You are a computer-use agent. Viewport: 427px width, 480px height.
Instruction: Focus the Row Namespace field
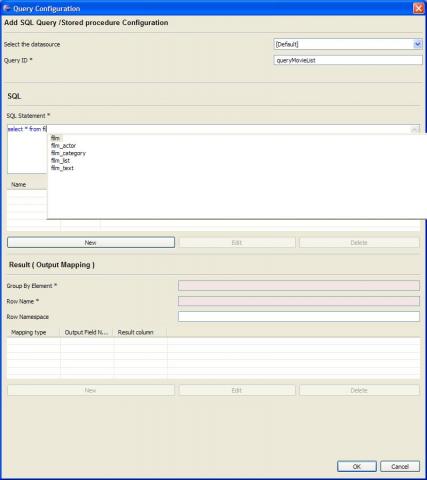299,316
